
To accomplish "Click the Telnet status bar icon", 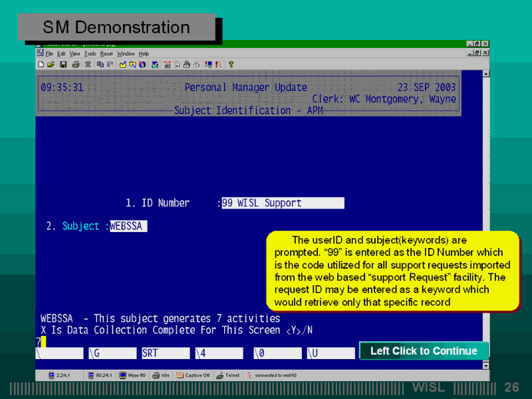I will pyautogui.click(x=229, y=375).
